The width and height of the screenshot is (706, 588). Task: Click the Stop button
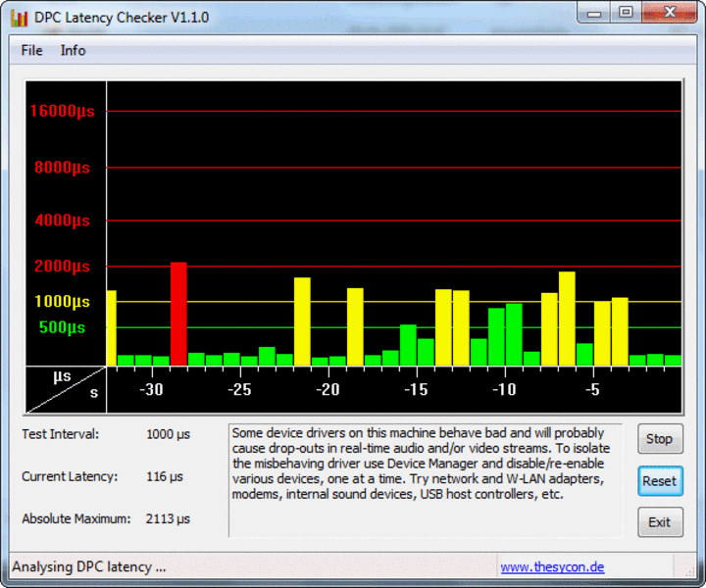click(660, 439)
